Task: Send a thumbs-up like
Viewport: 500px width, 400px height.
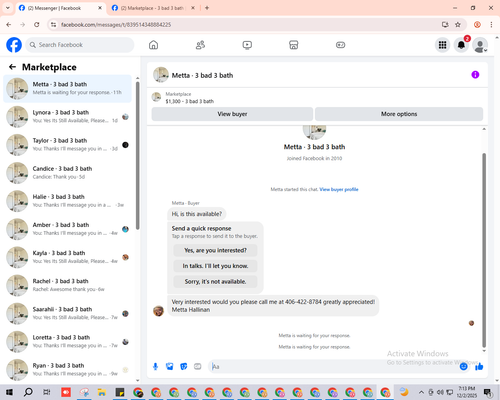Action: [479, 367]
